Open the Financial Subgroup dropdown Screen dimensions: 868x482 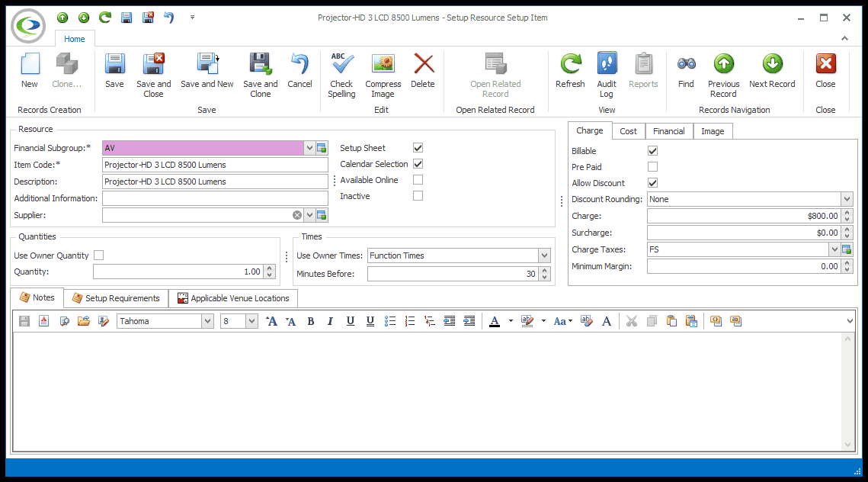pos(309,148)
